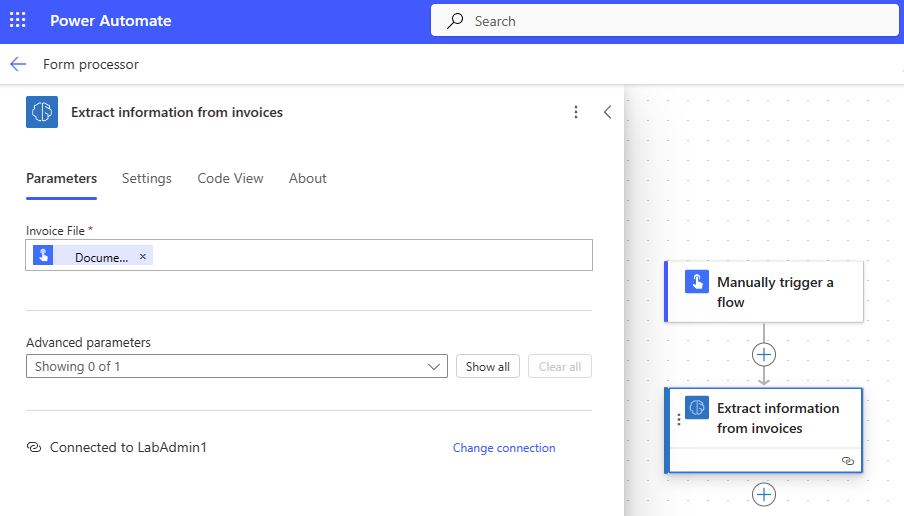This screenshot has width=904, height=516.
Task: Click the Extract information from invoices heading
Action: coord(177,112)
